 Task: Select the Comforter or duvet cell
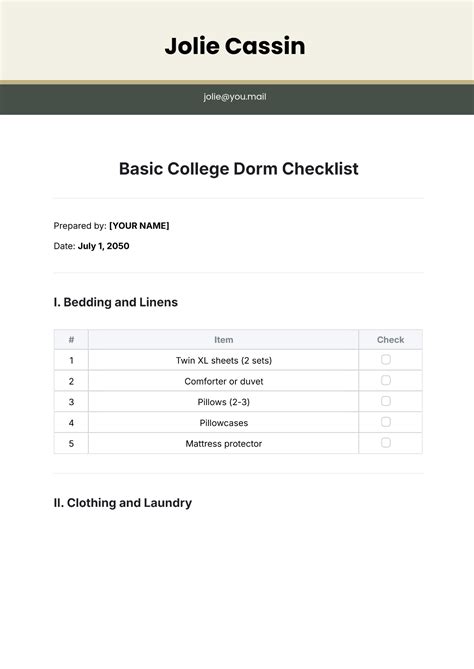pos(224,381)
